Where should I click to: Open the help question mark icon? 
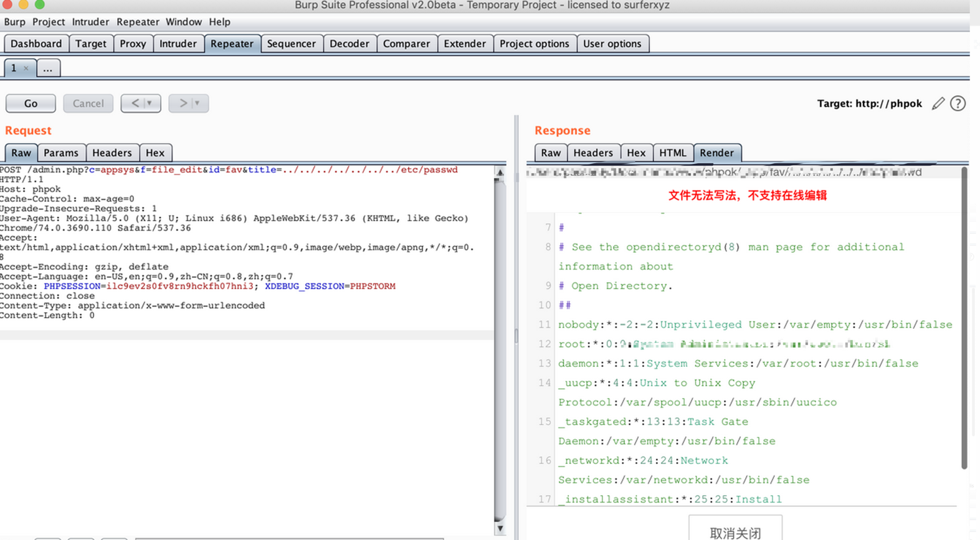[958, 103]
